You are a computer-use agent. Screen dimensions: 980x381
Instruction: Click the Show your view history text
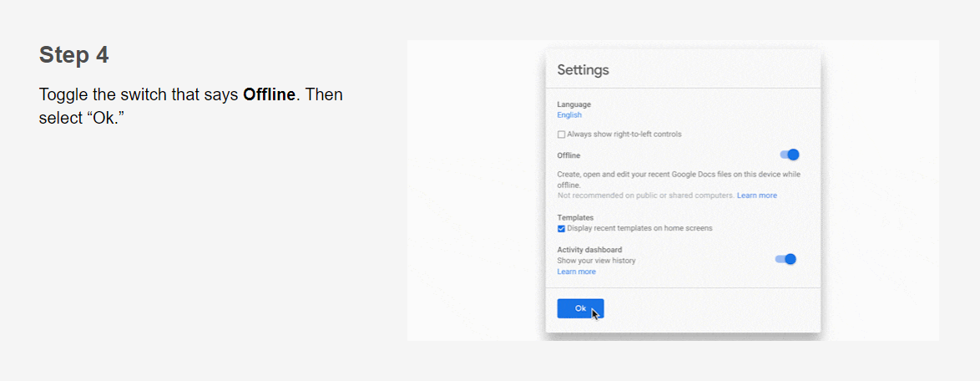(x=596, y=260)
